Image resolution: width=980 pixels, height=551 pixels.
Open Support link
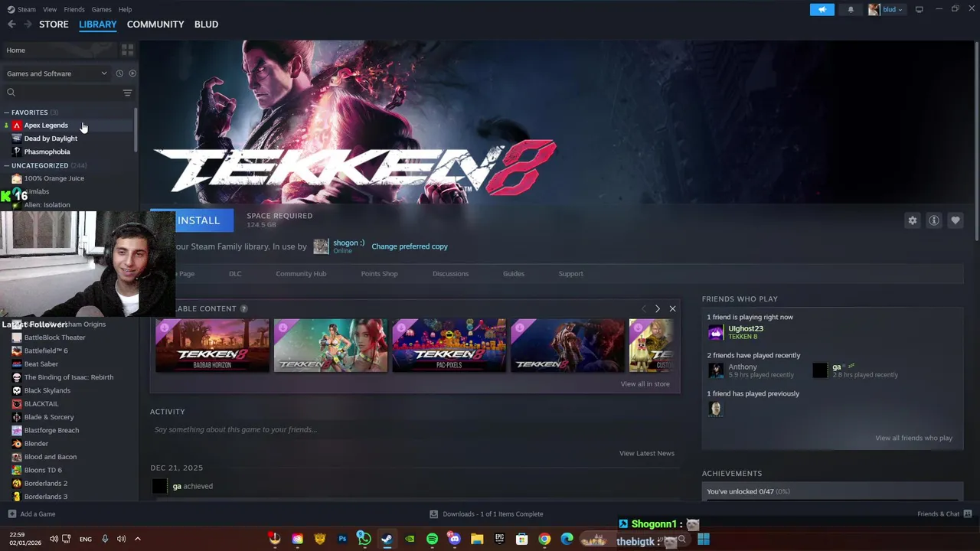570,274
